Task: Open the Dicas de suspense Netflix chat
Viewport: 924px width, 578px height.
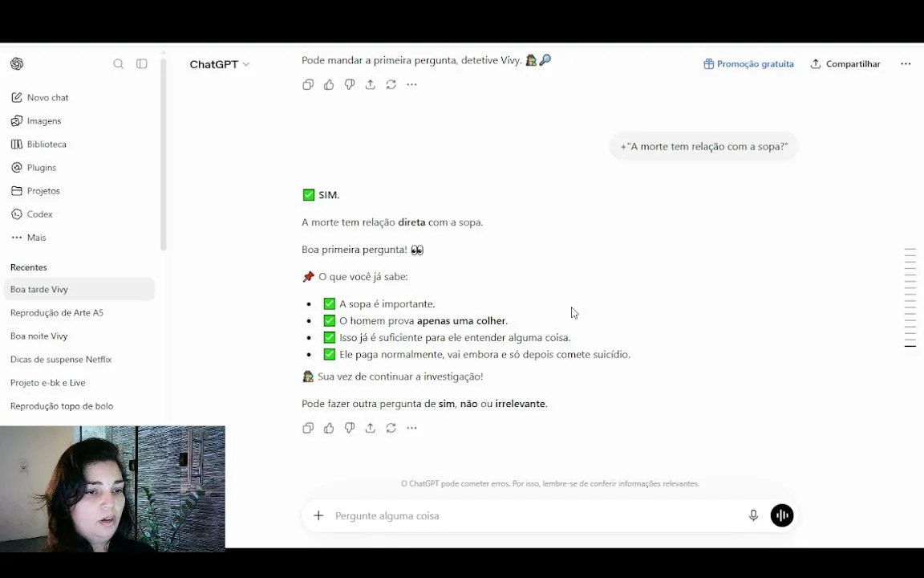Action: click(79, 359)
